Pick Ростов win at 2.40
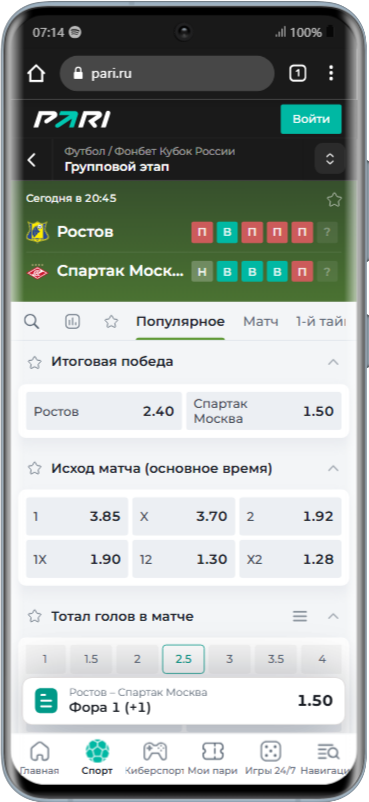The width and height of the screenshot is (369, 802). click(104, 411)
